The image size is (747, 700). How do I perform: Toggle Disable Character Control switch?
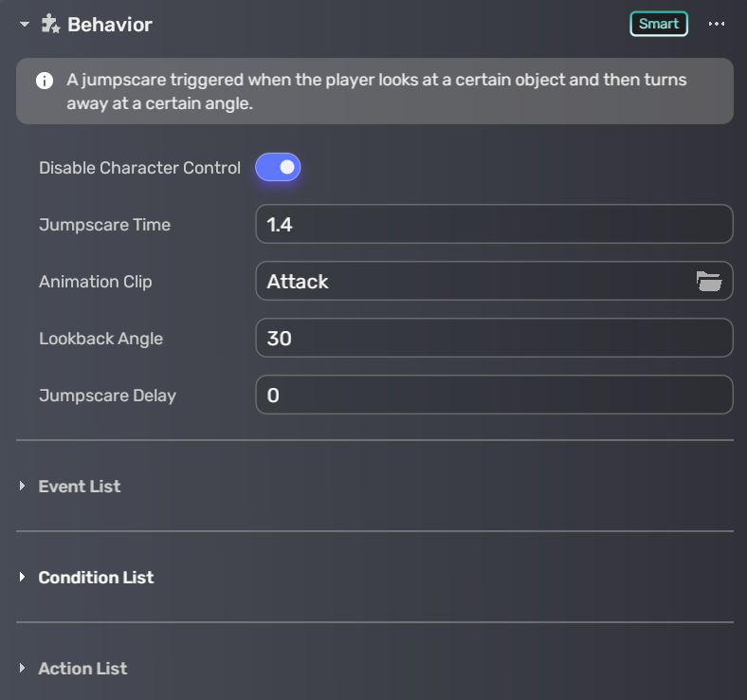[x=278, y=168]
